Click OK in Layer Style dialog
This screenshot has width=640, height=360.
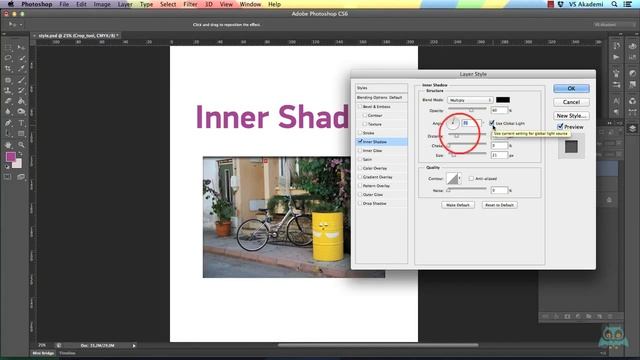571,88
